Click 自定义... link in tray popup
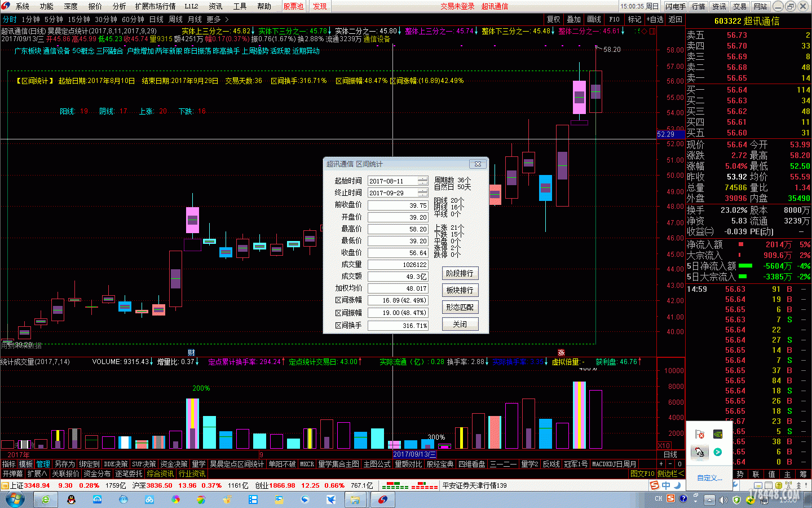 pos(709,478)
